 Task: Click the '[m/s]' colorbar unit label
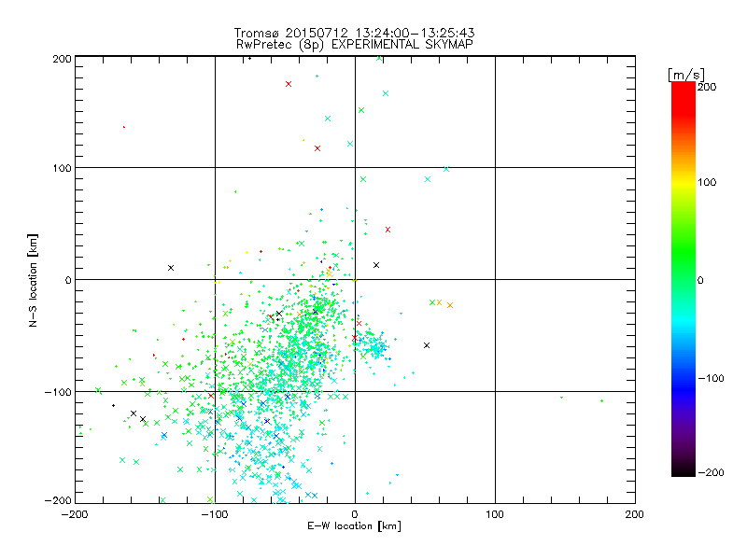pyautogui.click(x=685, y=75)
